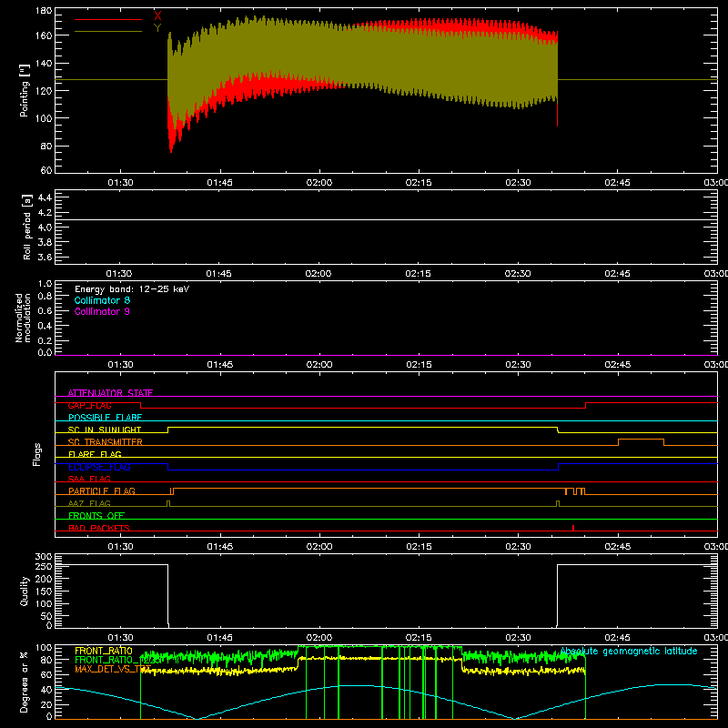
Task: Click the 160 tick on Pointing axis
Action: (44, 35)
